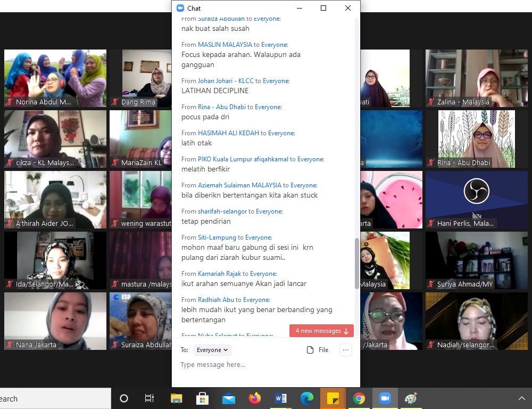Viewport: 532px width, 409px height.
Task: Jump to the 4 new messages
Action: point(321,331)
